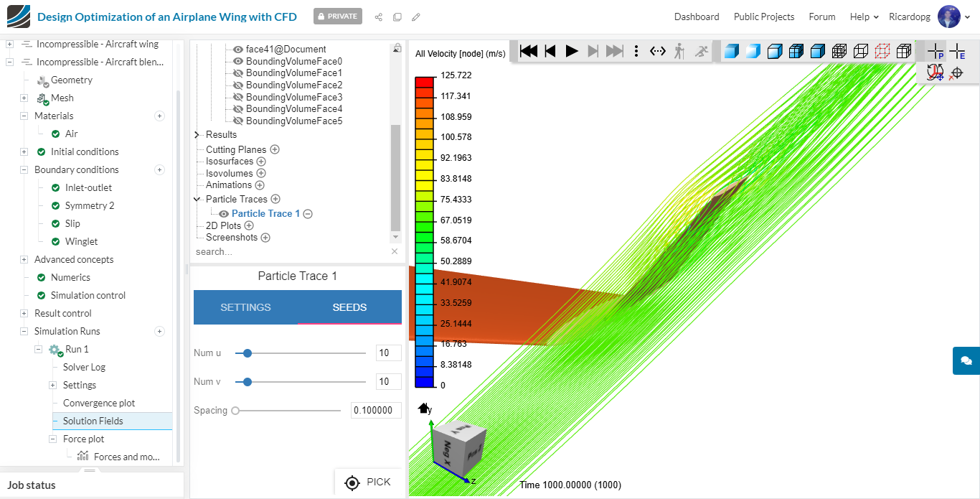980x499 pixels.
Task: Click the PICK button
Action: [367, 482]
